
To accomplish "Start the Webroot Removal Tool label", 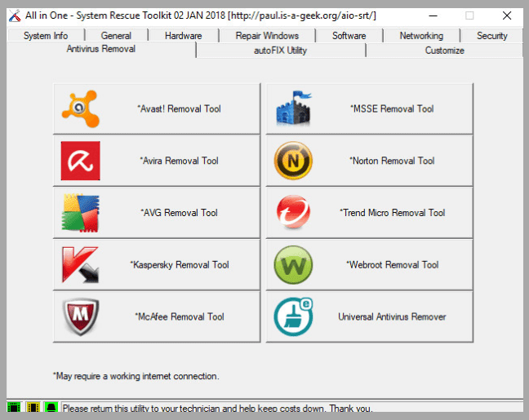I will [x=392, y=264].
